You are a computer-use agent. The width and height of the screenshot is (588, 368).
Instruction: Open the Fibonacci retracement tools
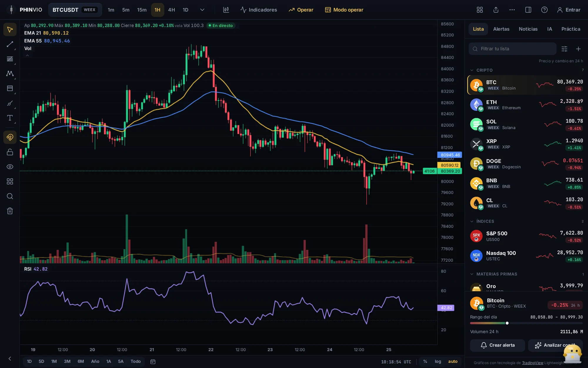point(10,59)
